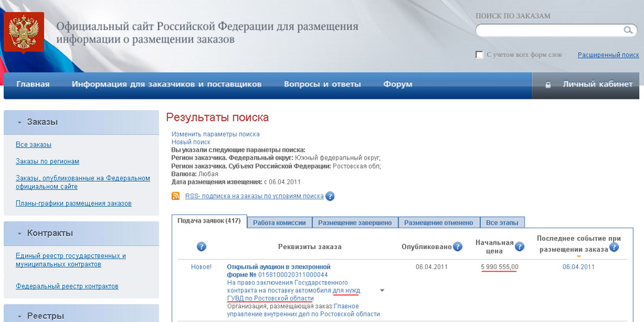Open Заказы, опубликованные на Федеральном официальном сайте
Viewport: 644px width, 322px height.
(x=83, y=182)
